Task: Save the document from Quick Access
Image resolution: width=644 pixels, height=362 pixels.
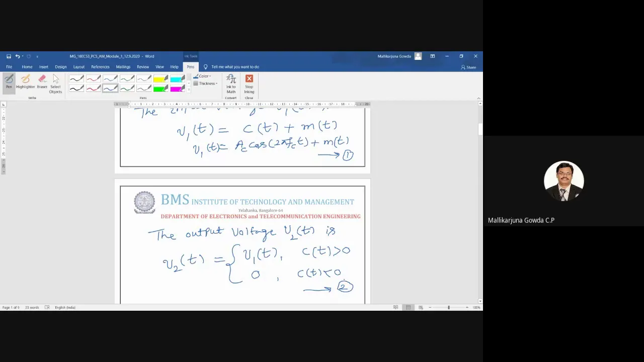Action: (x=9, y=56)
